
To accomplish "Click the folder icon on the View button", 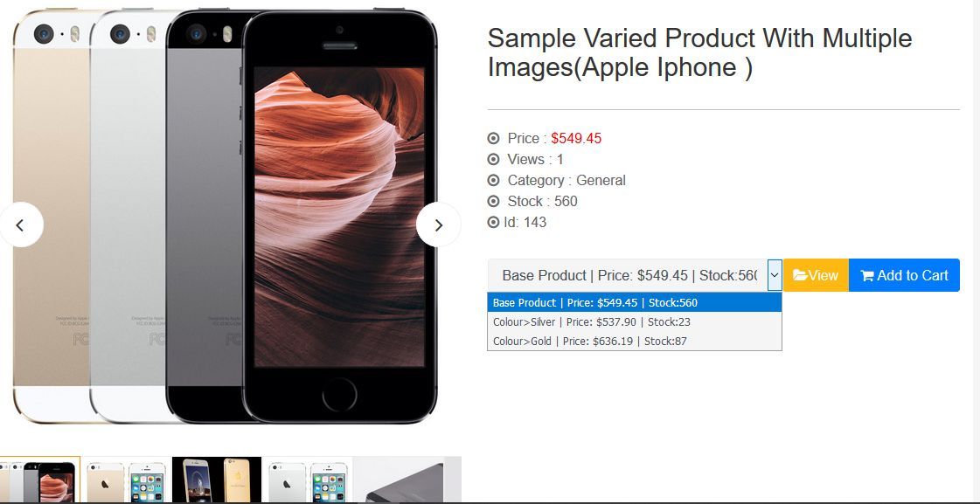I will [x=799, y=275].
